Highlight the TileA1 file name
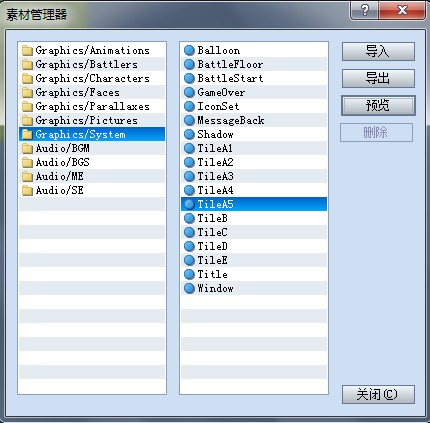Viewport: 430px width, 423px height. (x=215, y=148)
